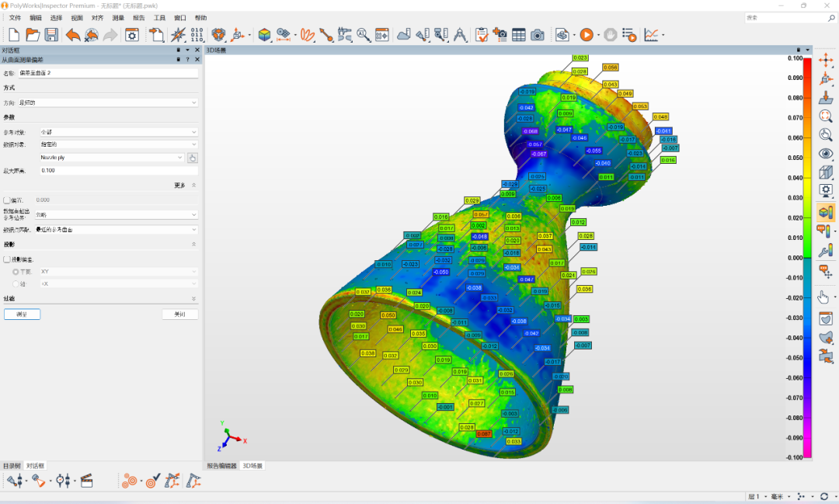Screen dimensions: 839x504
Task: Click the 关闭 button to close dialog
Action: click(180, 315)
